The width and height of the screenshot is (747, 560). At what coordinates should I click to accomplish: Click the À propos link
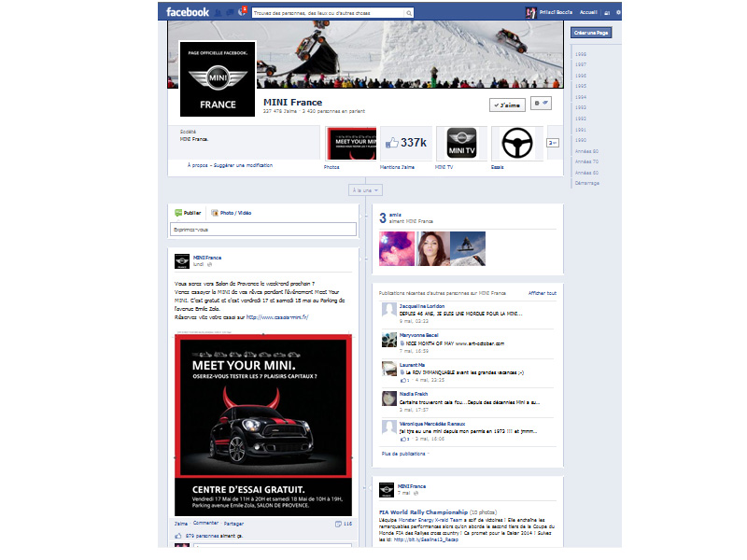click(197, 165)
